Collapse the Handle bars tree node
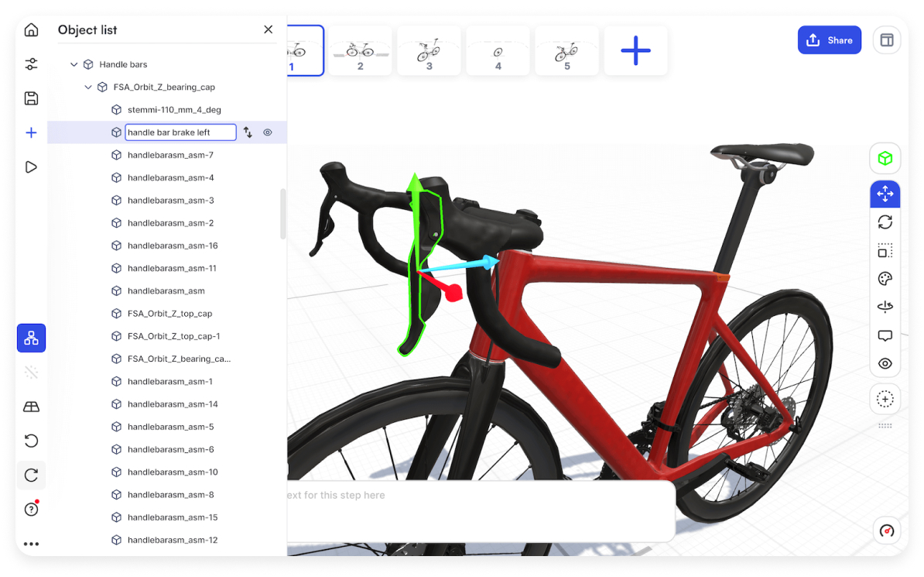The image size is (924, 577). pos(74,64)
